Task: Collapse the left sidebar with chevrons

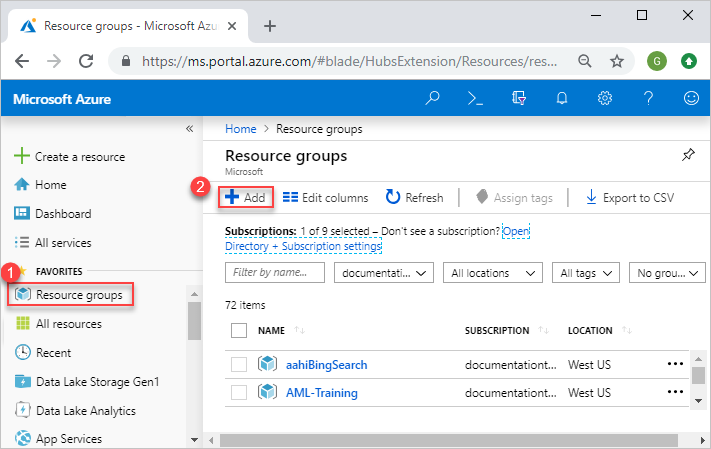Action: pos(190,129)
